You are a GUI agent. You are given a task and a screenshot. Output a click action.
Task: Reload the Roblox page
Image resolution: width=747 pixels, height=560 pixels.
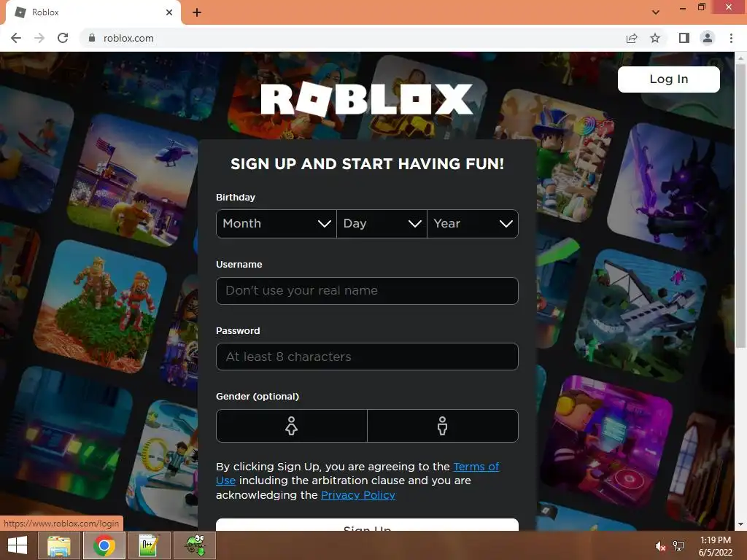tap(63, 38)
